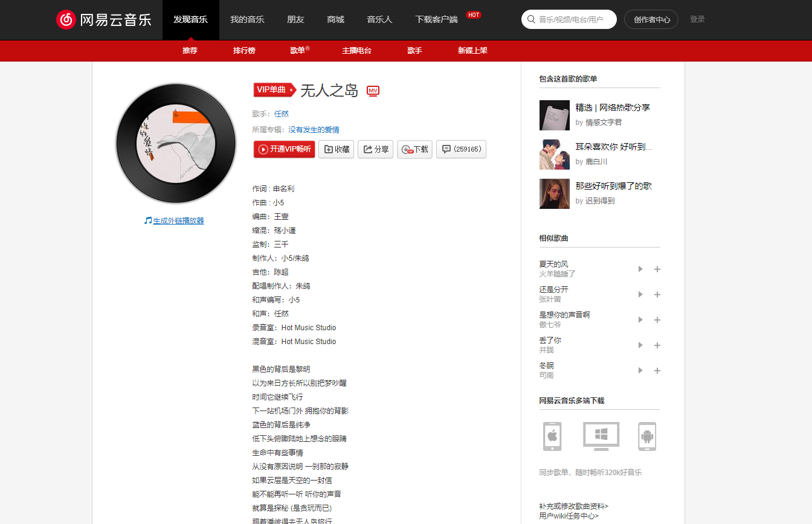The height and width of the screenshot is (524, 812).
Task: Play song 夏天的风 in similar songs
Action: coord(640,269)
